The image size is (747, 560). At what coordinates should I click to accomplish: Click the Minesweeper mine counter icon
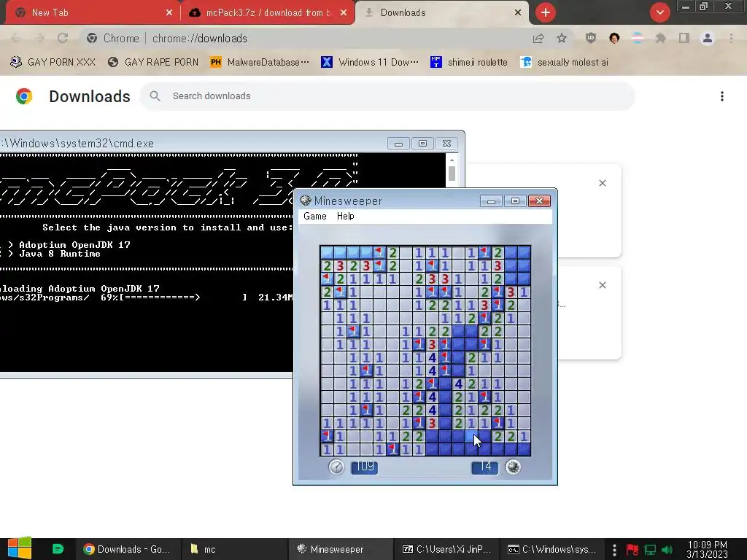(x=513, y=467)
